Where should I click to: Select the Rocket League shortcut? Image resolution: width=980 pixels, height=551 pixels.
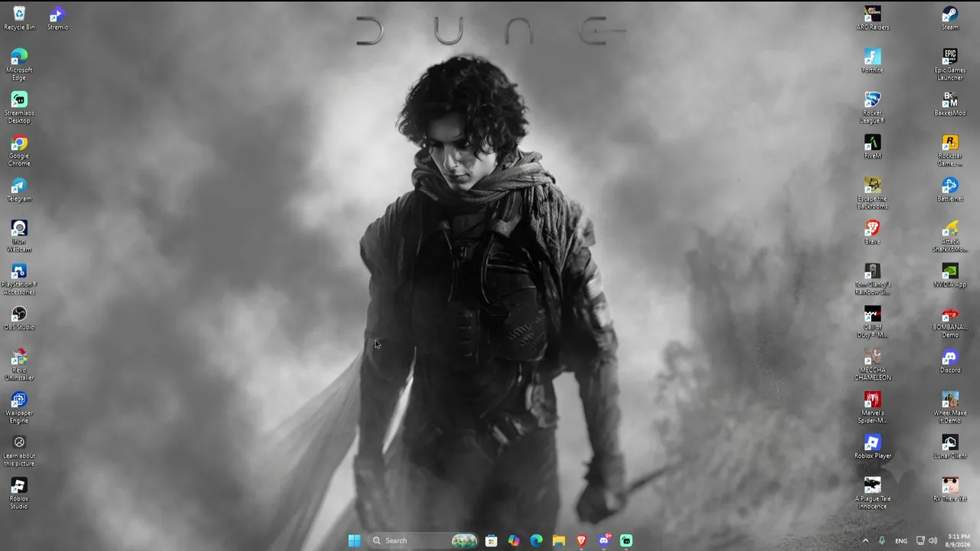point(873,107)
